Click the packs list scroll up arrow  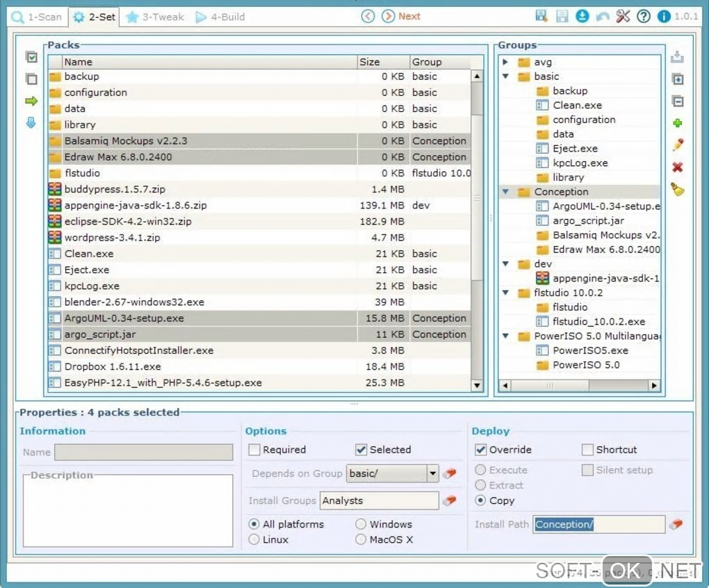pos(477,76)
